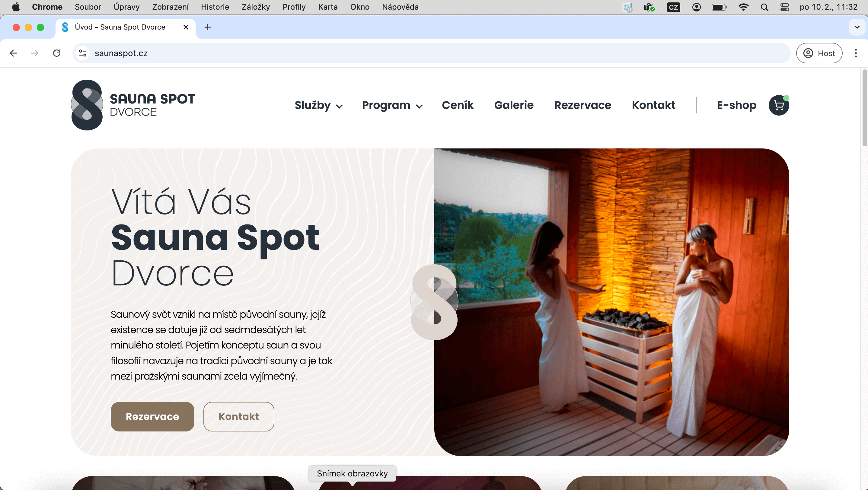The image size is (868, 490).
Task: Click the brown Rezervace button
Action: tap(152, 416)
